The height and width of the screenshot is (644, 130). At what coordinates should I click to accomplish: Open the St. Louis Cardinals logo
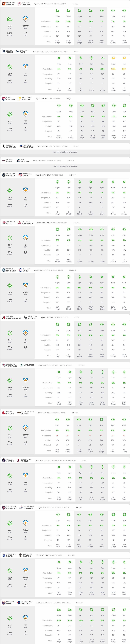tap(20, 223)
